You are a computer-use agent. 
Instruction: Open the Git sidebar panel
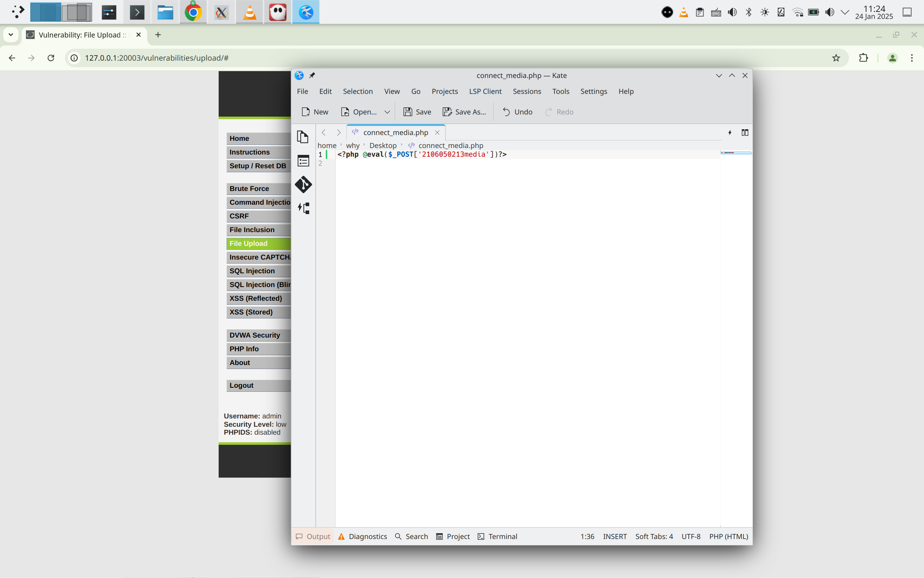pyautogui.click(x=303, y=184)
